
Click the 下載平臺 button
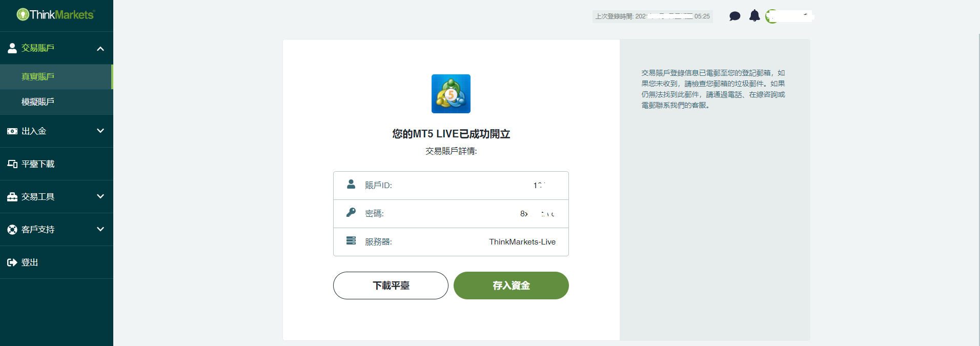[x=391, y=286]
